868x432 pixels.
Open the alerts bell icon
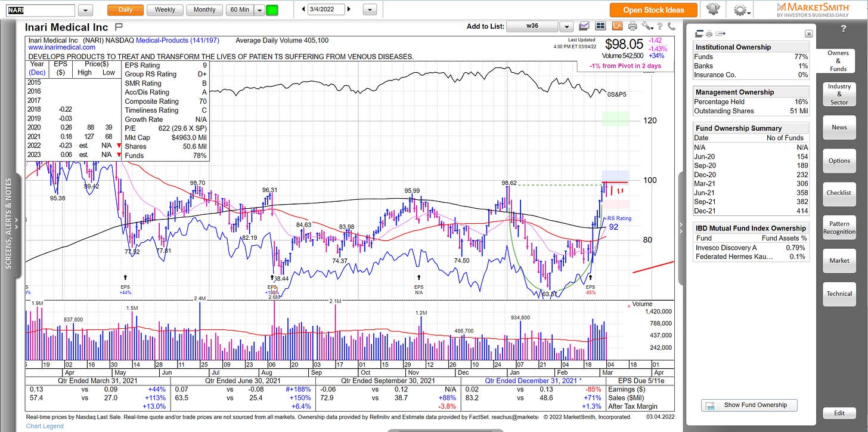pos(712,10)
